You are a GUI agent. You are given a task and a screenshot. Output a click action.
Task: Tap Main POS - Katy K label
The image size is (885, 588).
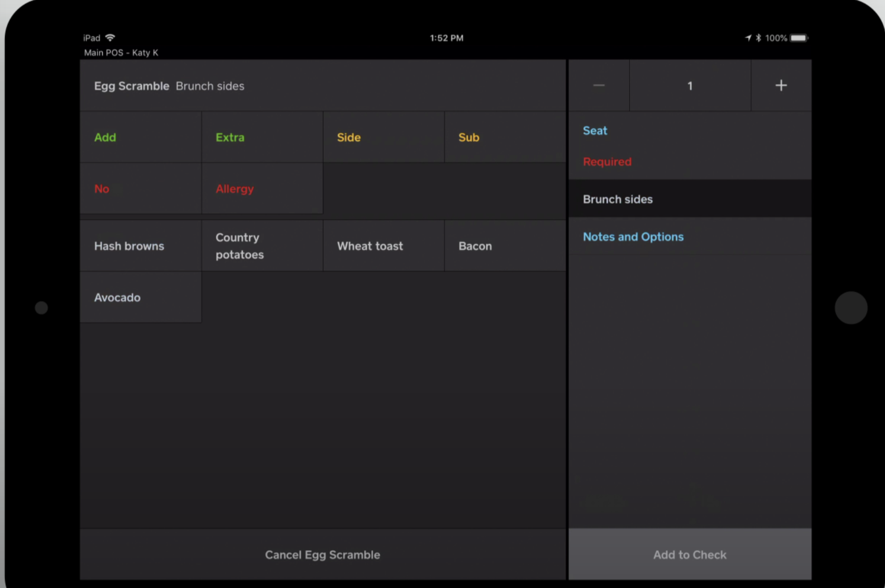pyautogui.click(x=121, y=53)
